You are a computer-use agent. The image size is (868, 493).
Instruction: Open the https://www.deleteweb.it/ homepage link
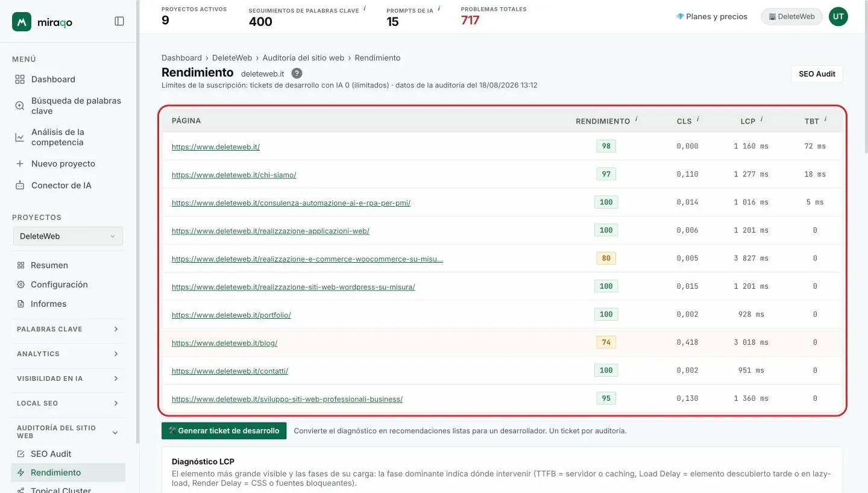[216, 146]
